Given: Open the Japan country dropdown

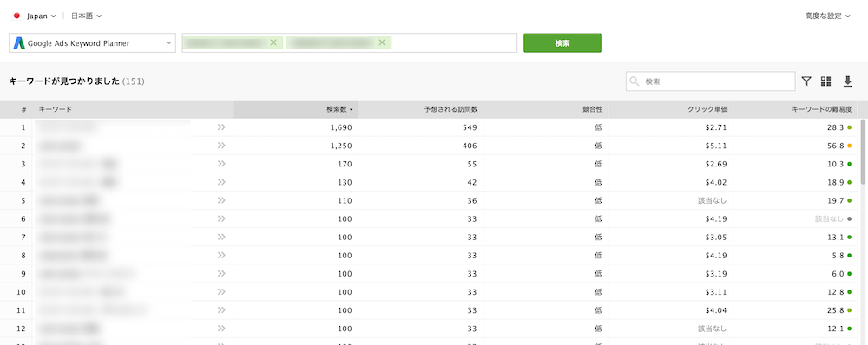Looking at the screenshot, I should tap(35, 16).
